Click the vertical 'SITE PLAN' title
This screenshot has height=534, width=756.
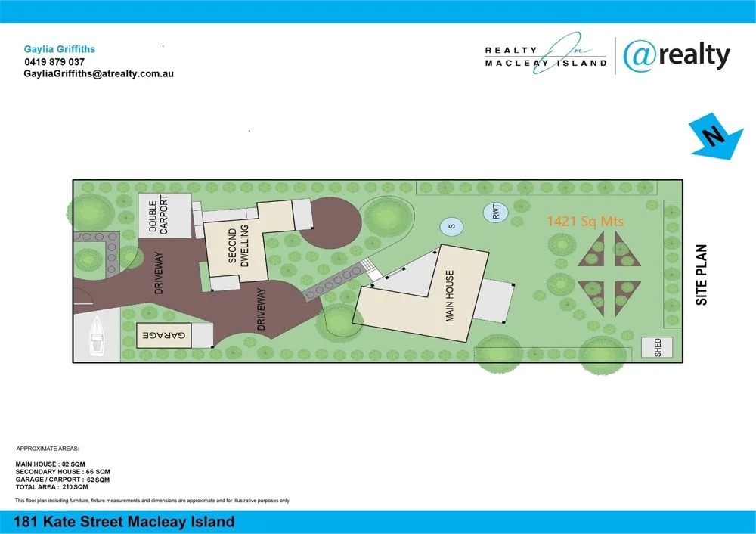(701, 275)
